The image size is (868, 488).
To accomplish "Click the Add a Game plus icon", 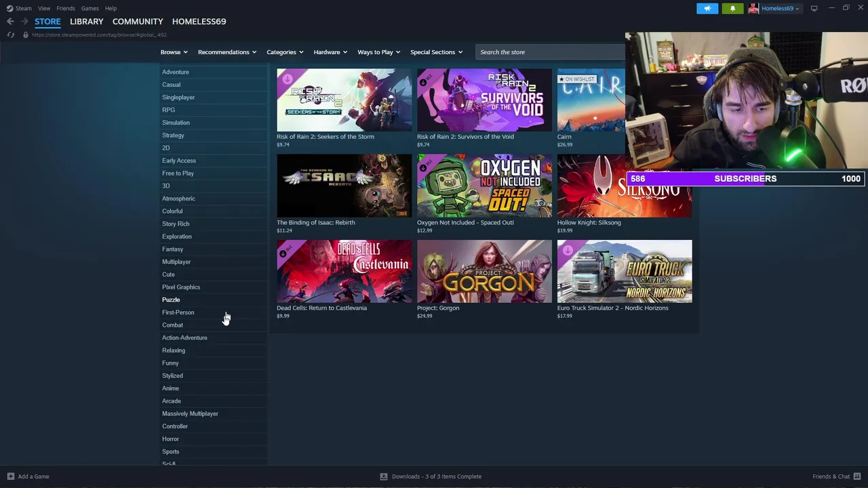I will tap(10, 476).
